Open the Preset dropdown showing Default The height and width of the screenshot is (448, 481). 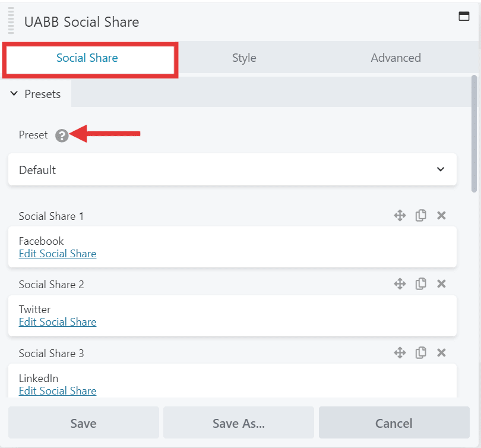point(232,170)
